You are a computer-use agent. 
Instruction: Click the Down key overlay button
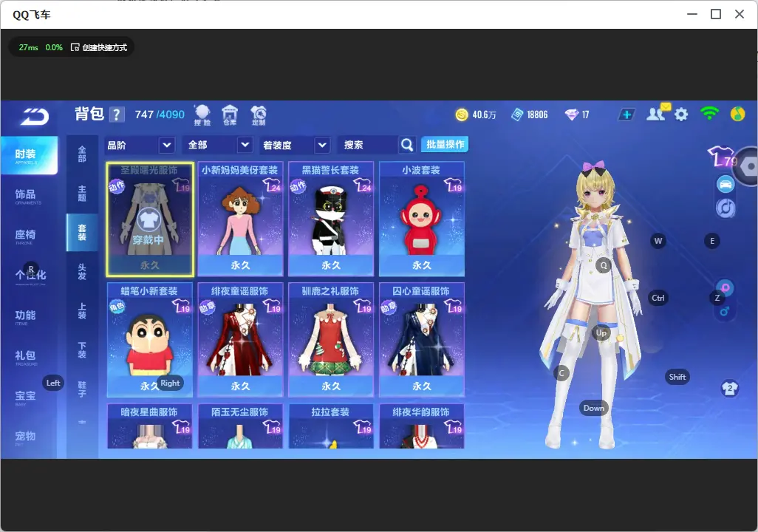(x=594, y=408)
